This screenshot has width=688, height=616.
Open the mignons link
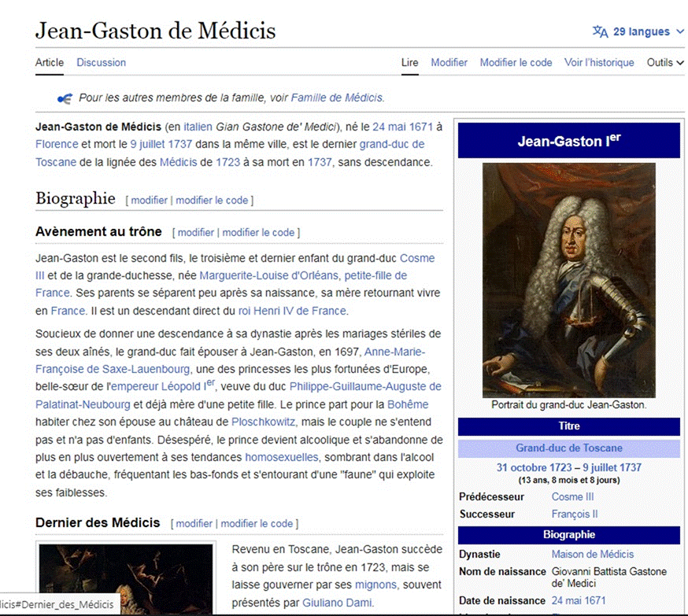coord(375,585)
